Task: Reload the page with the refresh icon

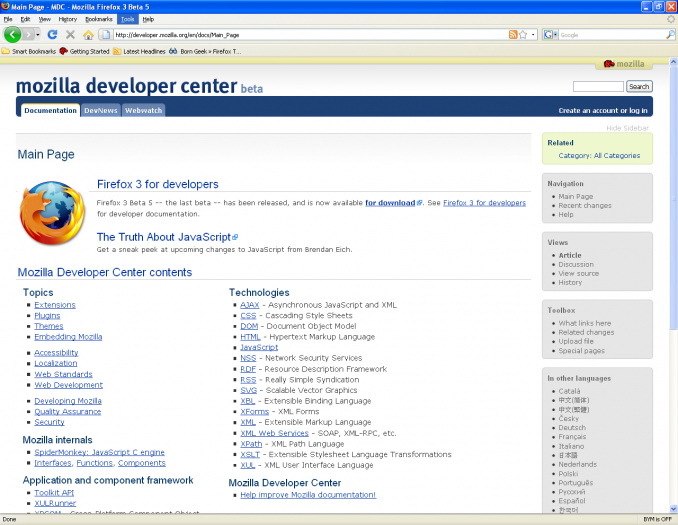Action: tap(52, 35)
